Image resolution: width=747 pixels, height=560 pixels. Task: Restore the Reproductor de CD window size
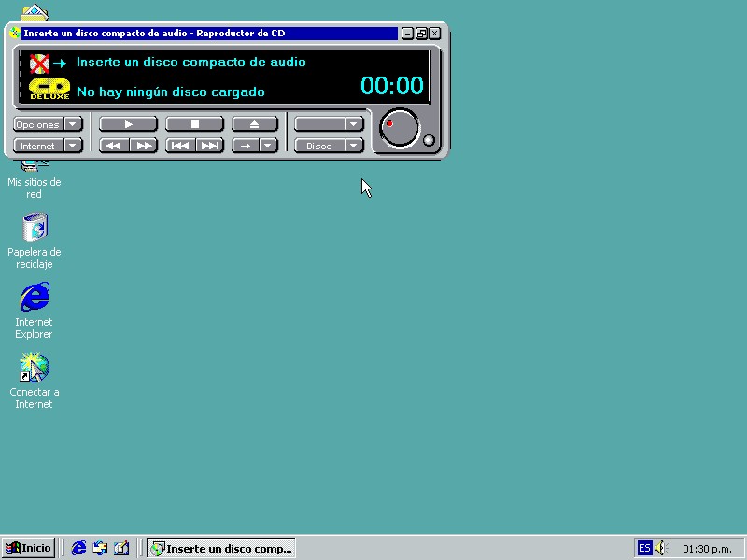[x=421, y=34]
